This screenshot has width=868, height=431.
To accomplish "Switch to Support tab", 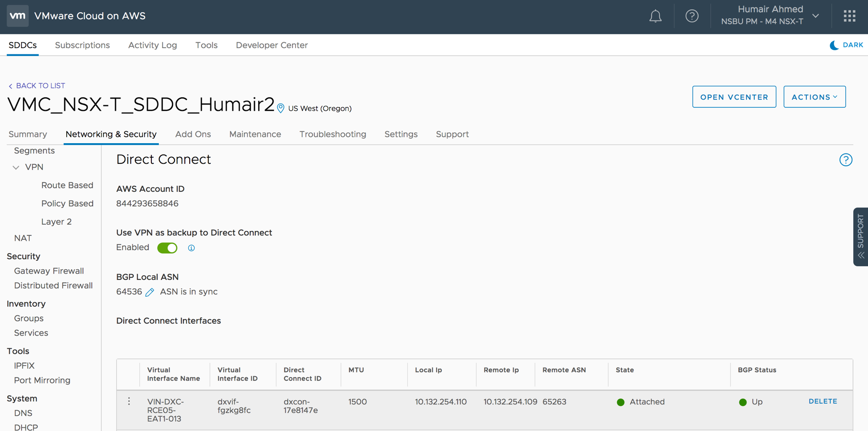I will tap(452, 134).
